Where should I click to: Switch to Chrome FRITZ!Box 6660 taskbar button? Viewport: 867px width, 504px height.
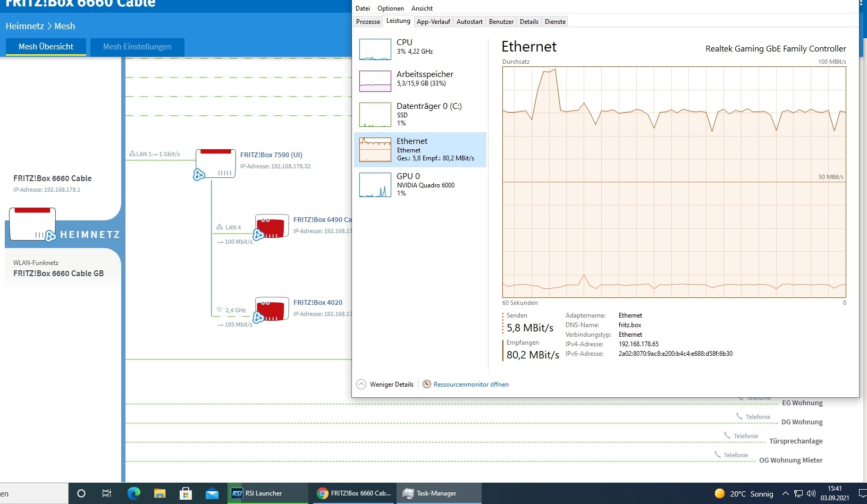coord(355,493)
